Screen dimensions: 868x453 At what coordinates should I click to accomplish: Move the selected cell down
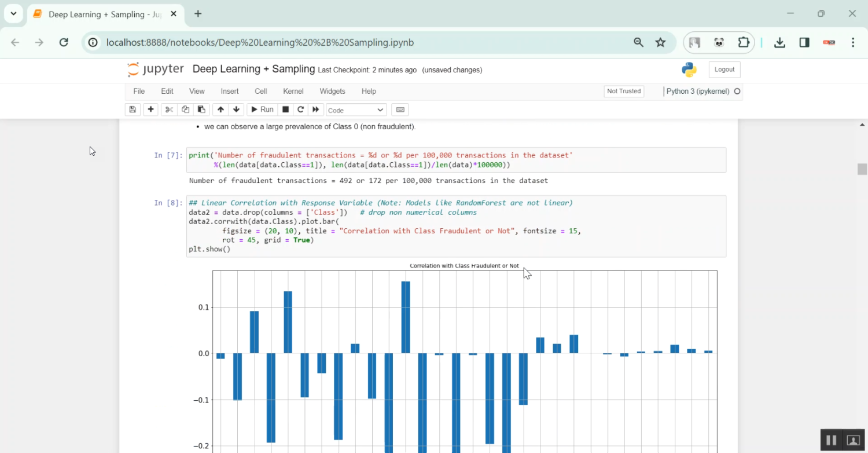click(236, 109)
